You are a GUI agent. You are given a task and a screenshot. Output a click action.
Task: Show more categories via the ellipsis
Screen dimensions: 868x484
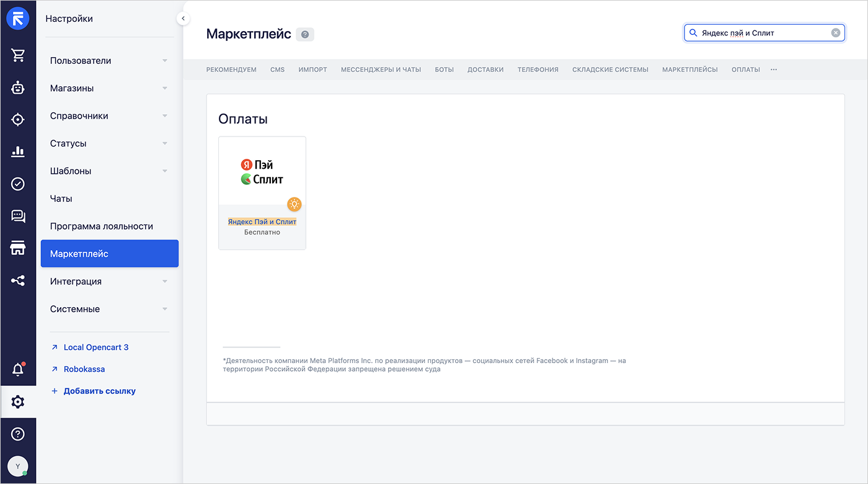[774, 69]
